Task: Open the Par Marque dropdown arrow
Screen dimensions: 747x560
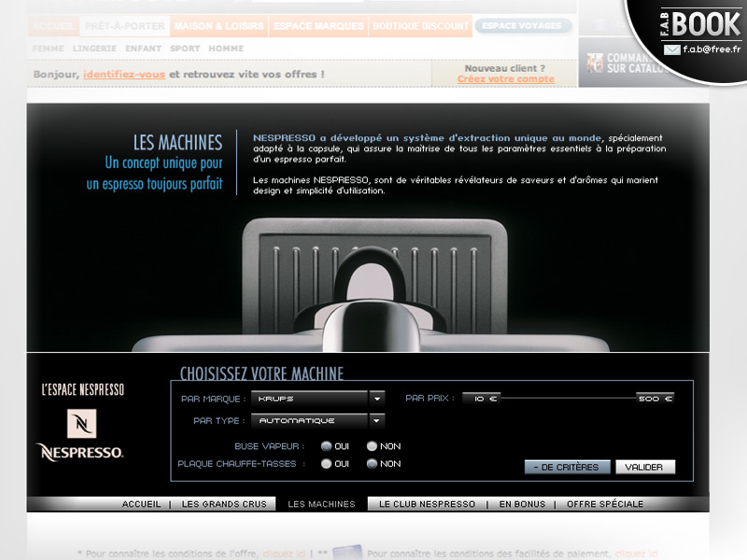Action: (377, 399)
